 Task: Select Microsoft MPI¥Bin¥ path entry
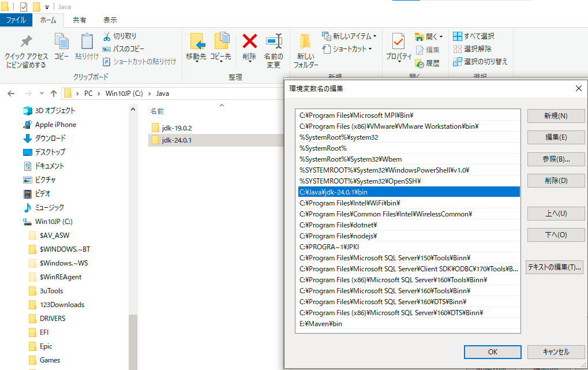409,115
